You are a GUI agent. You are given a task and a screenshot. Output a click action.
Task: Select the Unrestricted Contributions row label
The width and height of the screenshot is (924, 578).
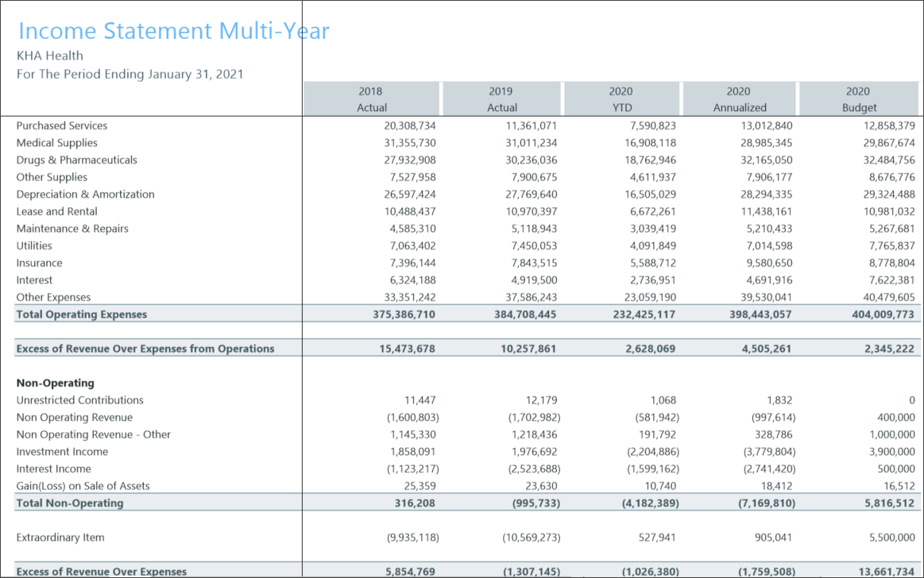click(80, 400)
